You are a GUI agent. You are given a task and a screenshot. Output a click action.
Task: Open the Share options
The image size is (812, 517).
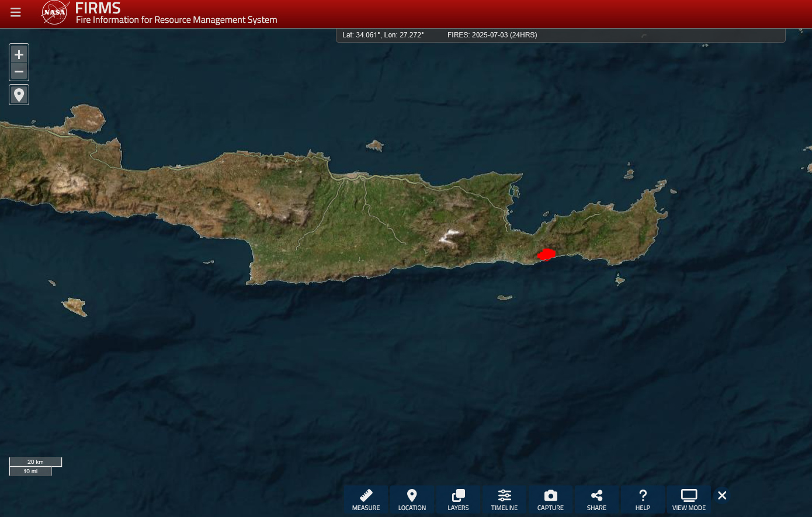pyautogui.click(x=596, y=499)
